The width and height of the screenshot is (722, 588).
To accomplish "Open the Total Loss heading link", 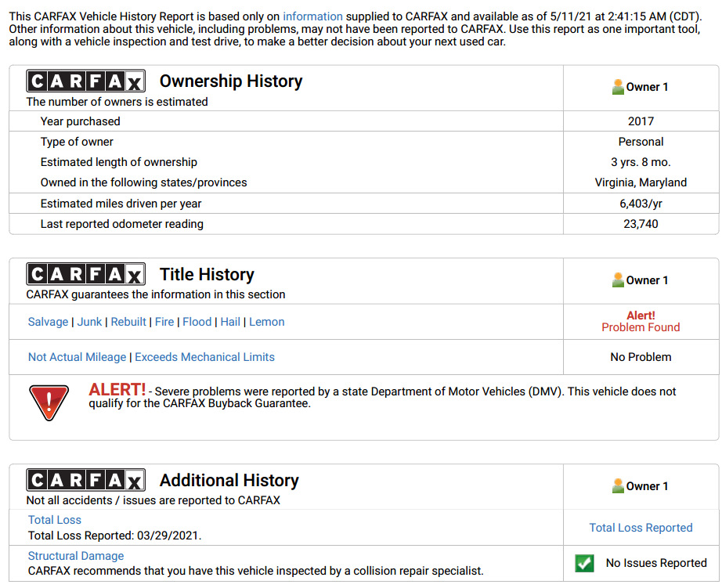I will 54,520.
